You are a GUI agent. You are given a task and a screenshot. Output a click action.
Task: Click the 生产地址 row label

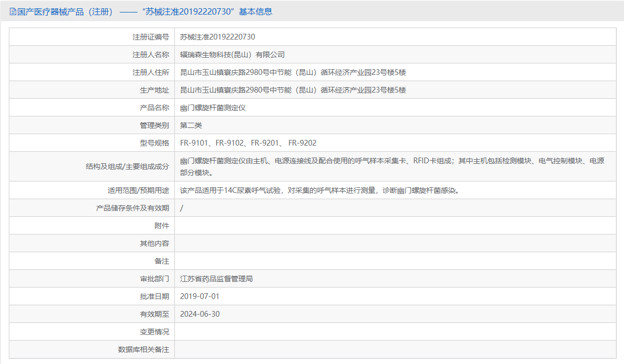click(x=154, y=89)
